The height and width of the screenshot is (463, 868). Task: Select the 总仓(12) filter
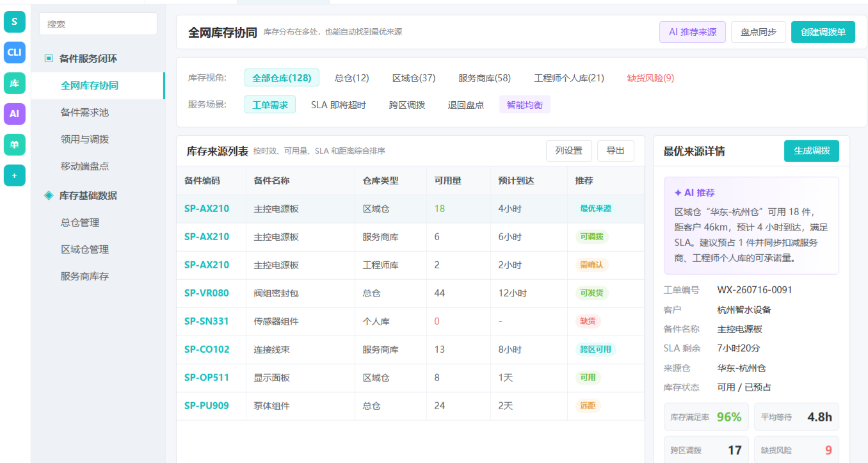tap(352, 78)
